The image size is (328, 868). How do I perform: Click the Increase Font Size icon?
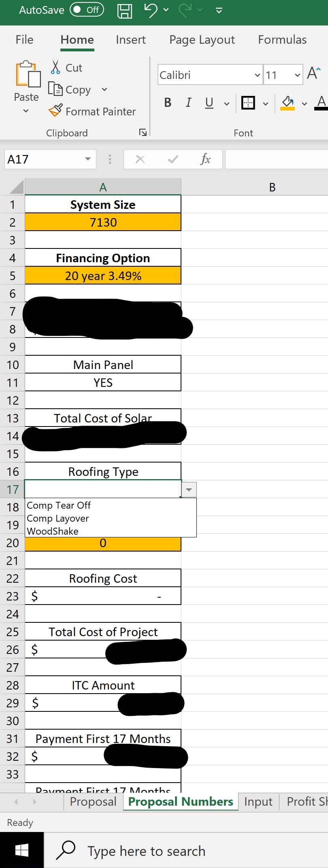(313, 74)
